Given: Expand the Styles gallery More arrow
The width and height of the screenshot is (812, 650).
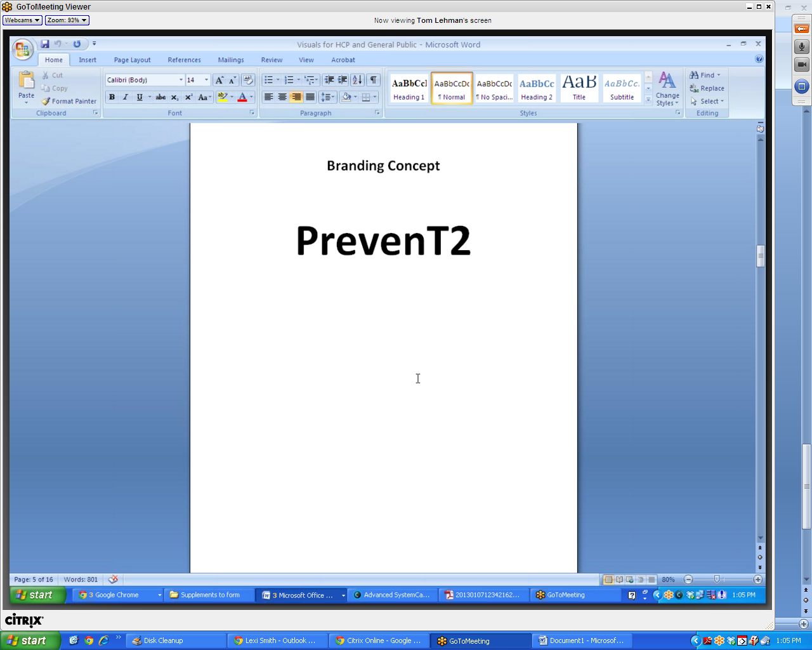Looking at the screenshot, I should [x=648, y=99].
